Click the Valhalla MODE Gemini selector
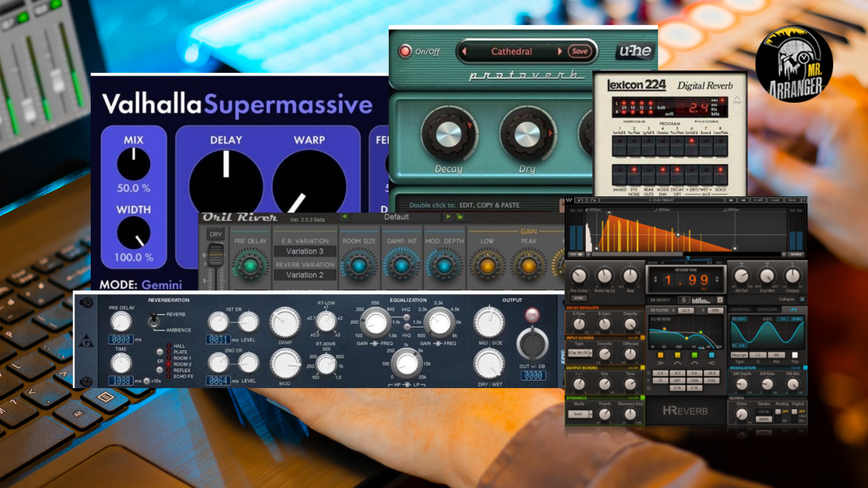This screenshot has height=488, width=868. [162, 285]
